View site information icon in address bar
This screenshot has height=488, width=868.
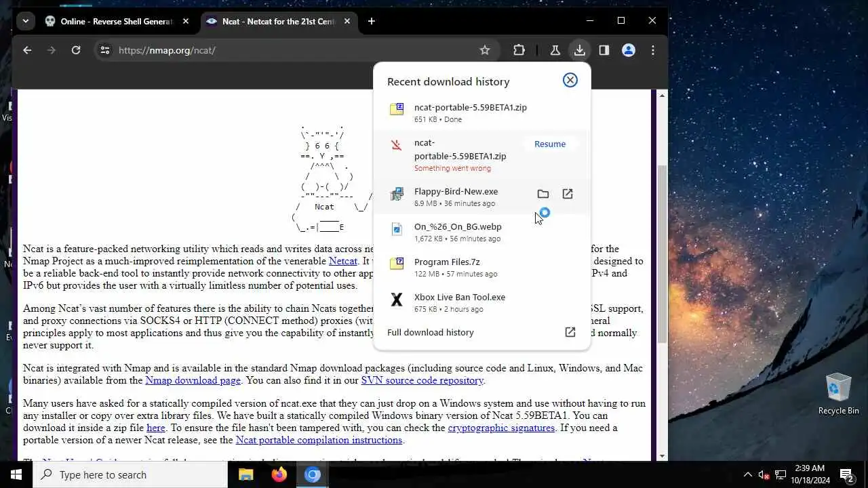(104, 50)
